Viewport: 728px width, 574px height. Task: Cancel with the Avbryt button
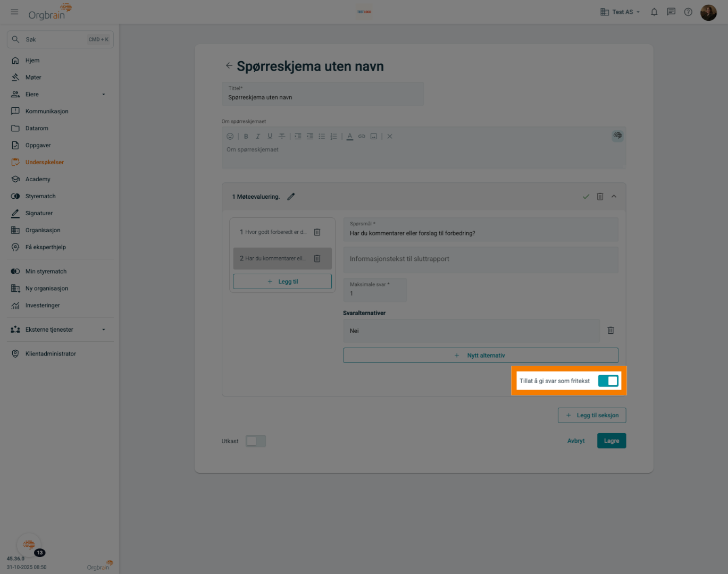pyautogui.click(x=576, y=441)
